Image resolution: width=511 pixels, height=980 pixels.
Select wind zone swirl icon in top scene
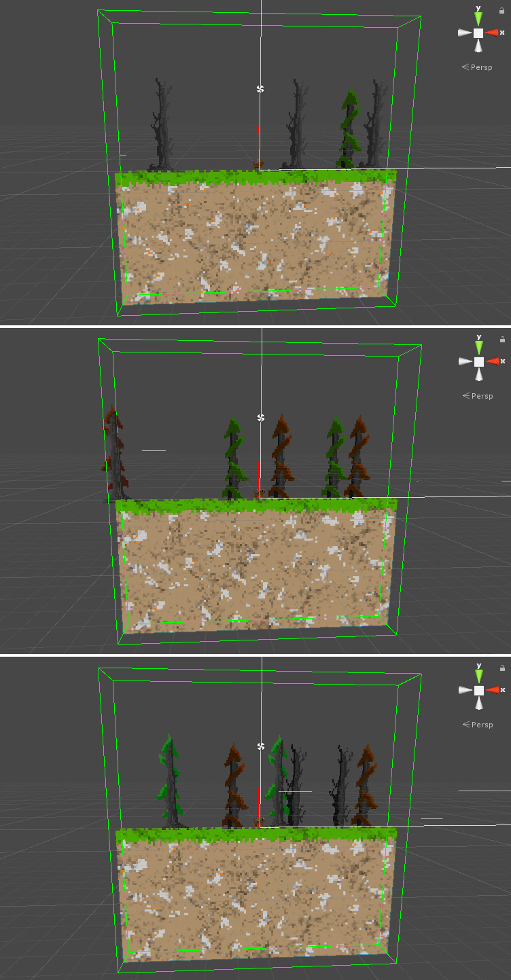click(259, 89)
